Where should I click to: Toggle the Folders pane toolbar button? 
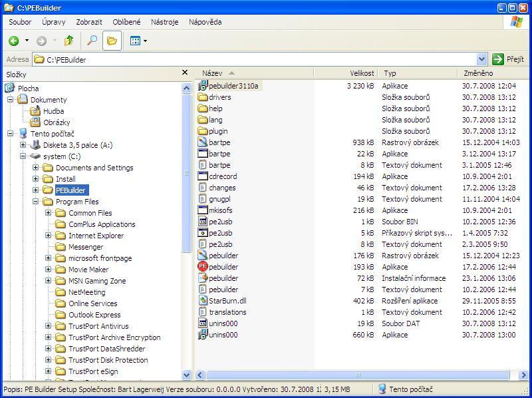tap(112, 41)
